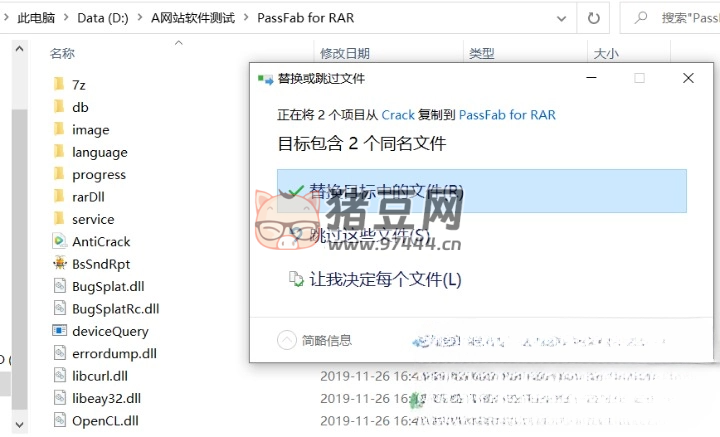The width and height of the screenshot is (720, 437).
Task: Sort by 类型 column header
Action: pos(482,54)
